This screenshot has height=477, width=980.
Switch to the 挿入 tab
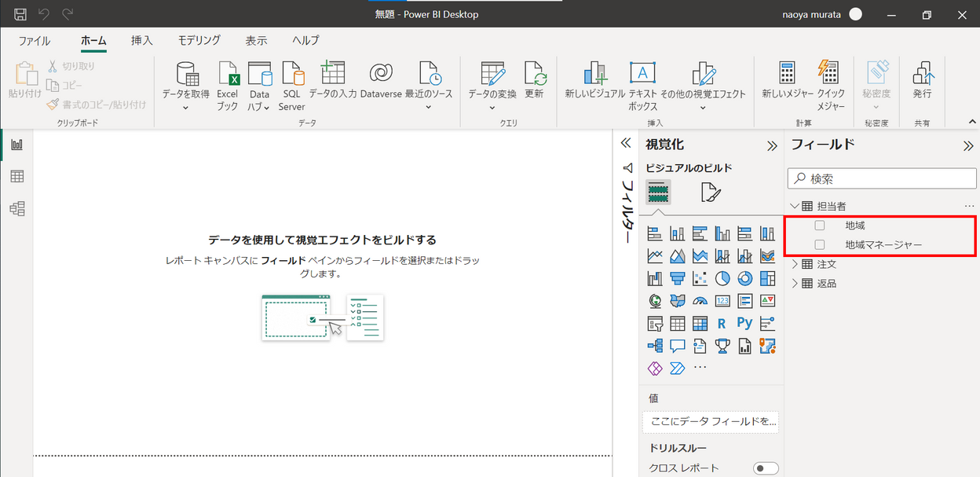(x=142, y=41)
